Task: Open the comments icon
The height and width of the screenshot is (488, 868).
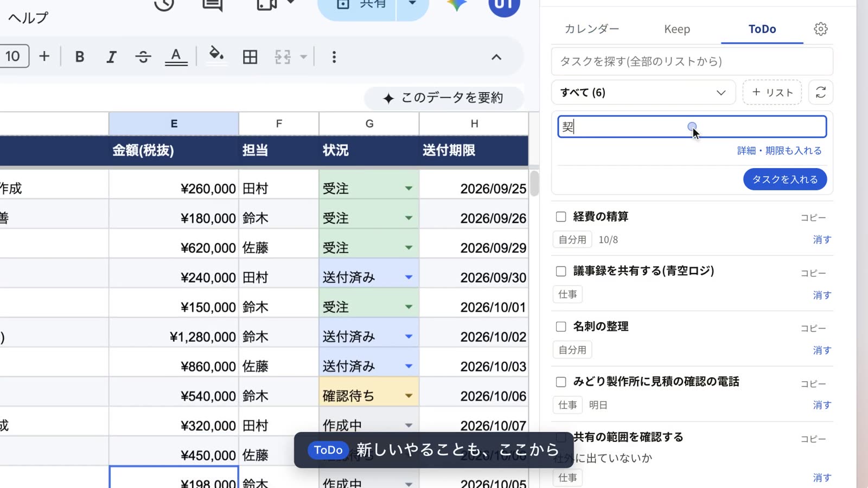Action: 212,4
